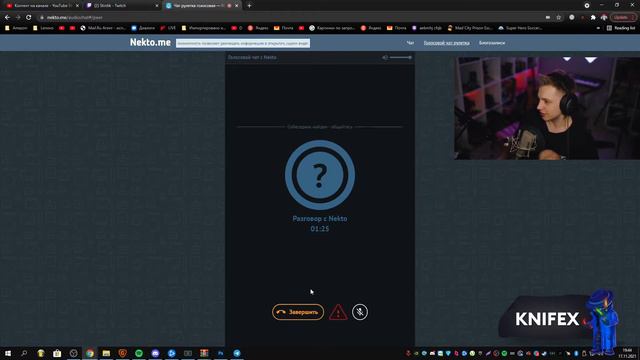Open Photoshop from the taskbar

pos(220,353)
